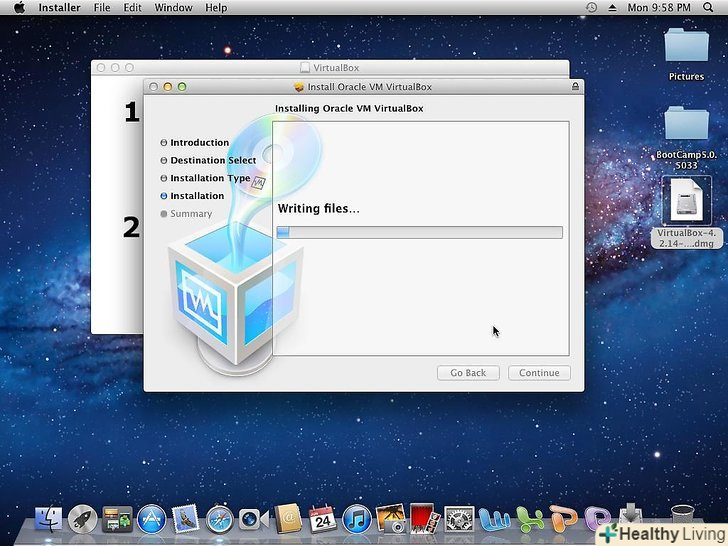Open the calendar icon showing 24
The height and width of the screenshot is (546, 728).
click(322, 518)
